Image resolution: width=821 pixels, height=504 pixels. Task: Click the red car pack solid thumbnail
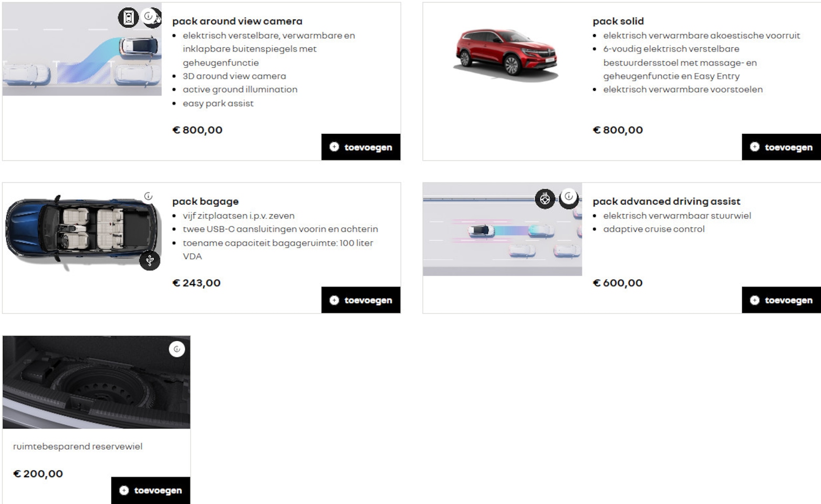pos(505,55)
